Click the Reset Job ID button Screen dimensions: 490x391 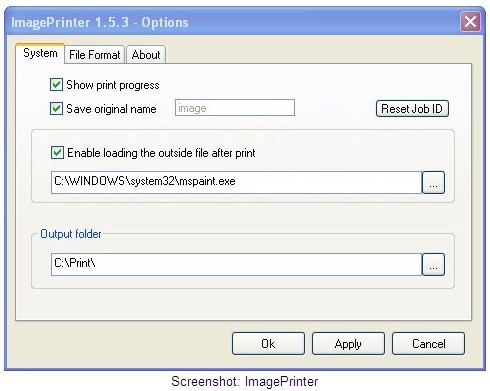(412, 109)
